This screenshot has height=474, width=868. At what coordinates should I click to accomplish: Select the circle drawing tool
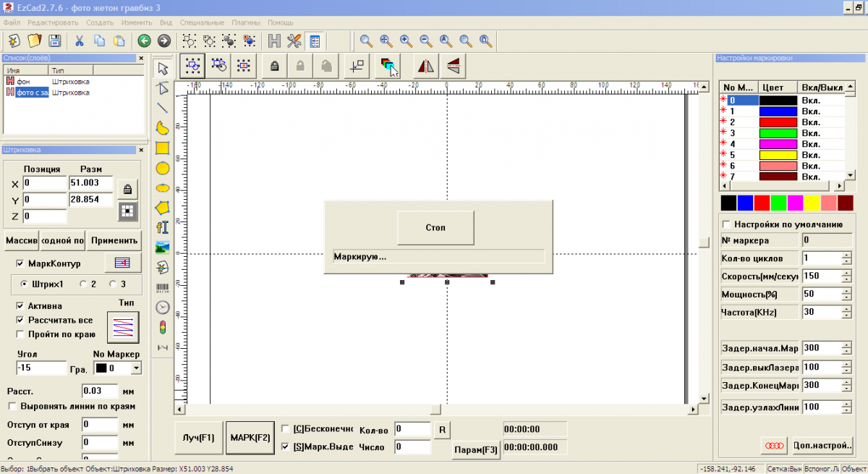point(163,168)
